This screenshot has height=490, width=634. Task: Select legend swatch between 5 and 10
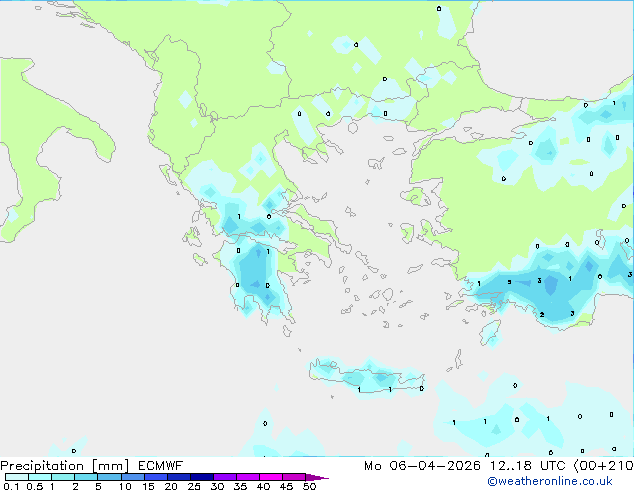coord(109,477)
